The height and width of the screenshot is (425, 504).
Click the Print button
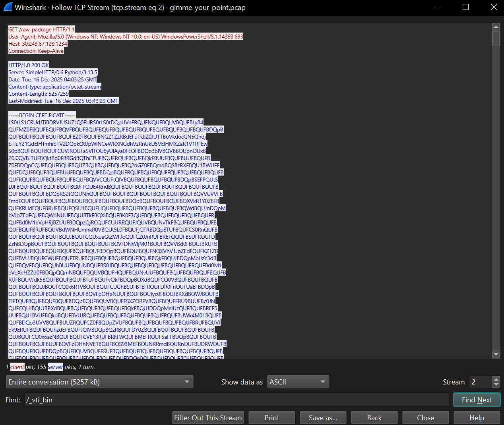coord(272,417)
